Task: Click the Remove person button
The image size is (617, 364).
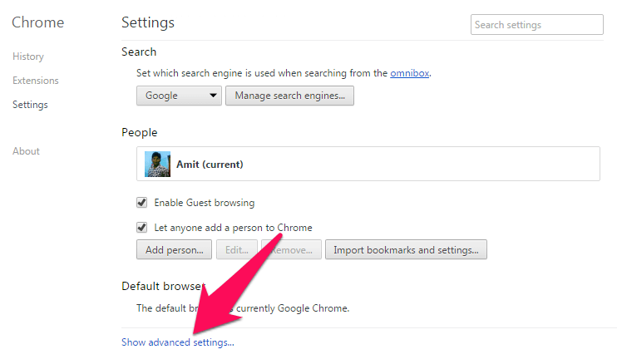Action: 291,249
